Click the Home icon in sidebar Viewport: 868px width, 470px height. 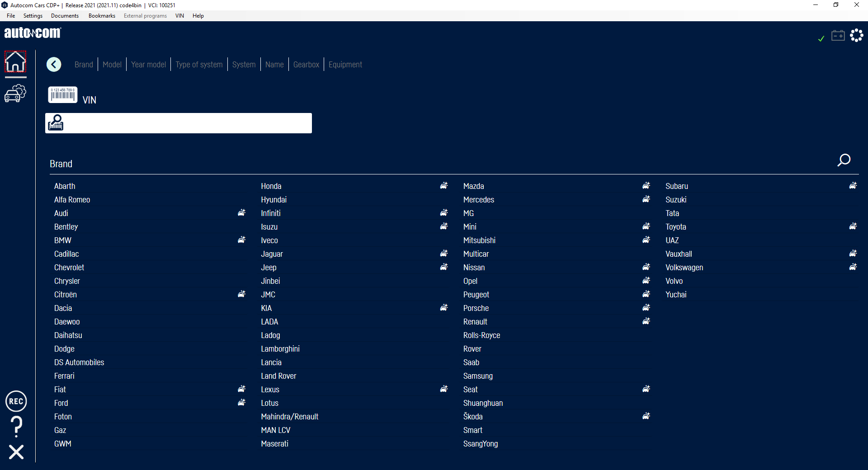(x=15, y=62)
